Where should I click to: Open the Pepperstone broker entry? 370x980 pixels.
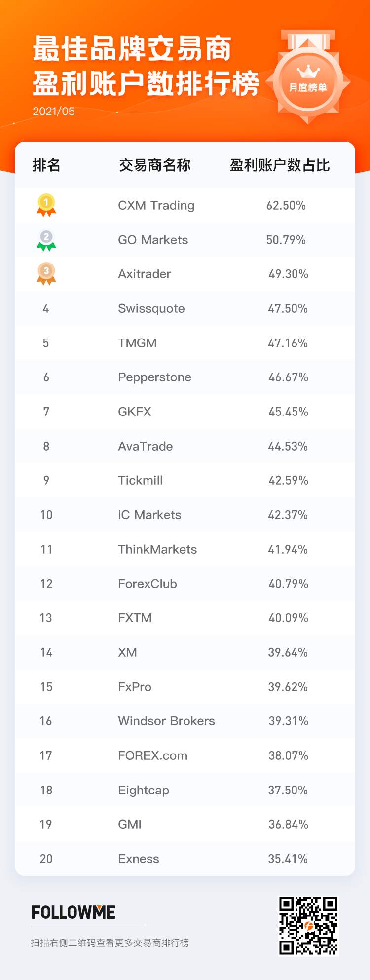[154, 377]
